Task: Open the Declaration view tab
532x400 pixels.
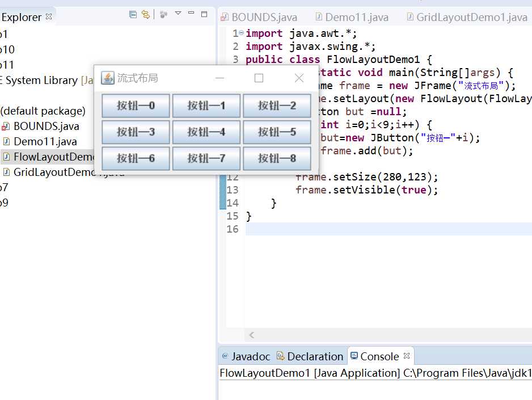Action: coord(310,356)
